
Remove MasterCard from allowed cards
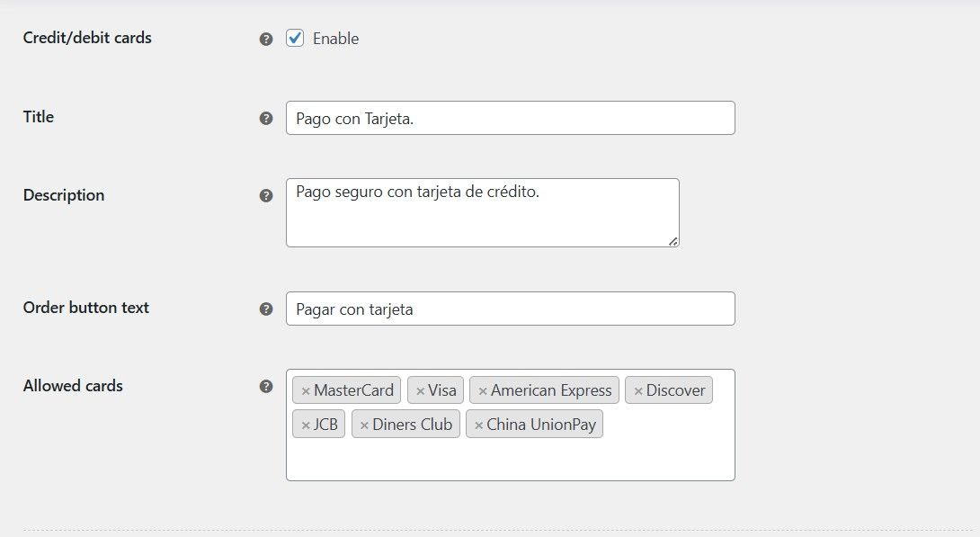point(306,391)
